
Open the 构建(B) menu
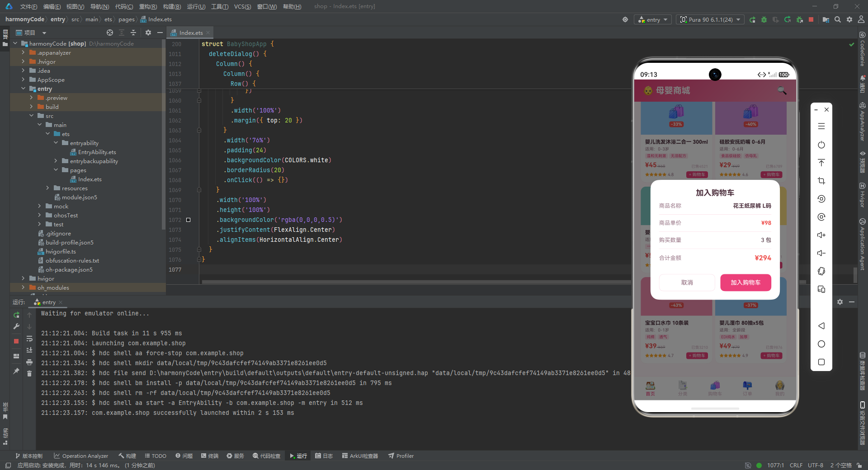(172, 6)
